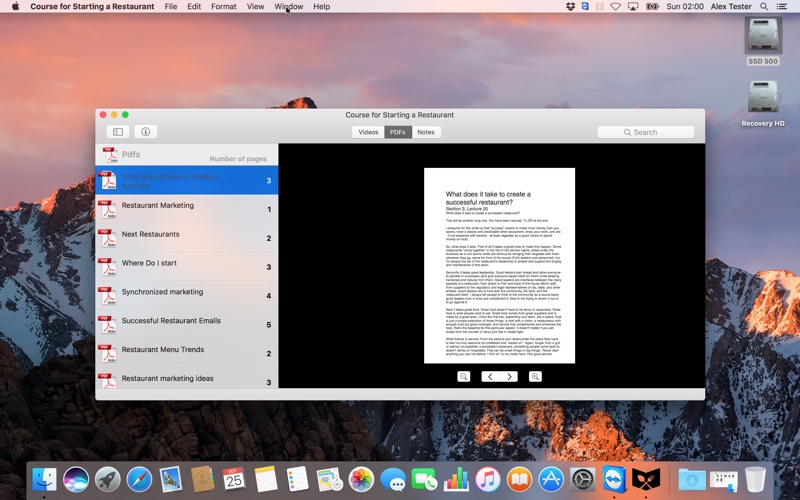800x500 pixels.
Task: Open the info button in toolbar
Action: click(x=145, y=132)
